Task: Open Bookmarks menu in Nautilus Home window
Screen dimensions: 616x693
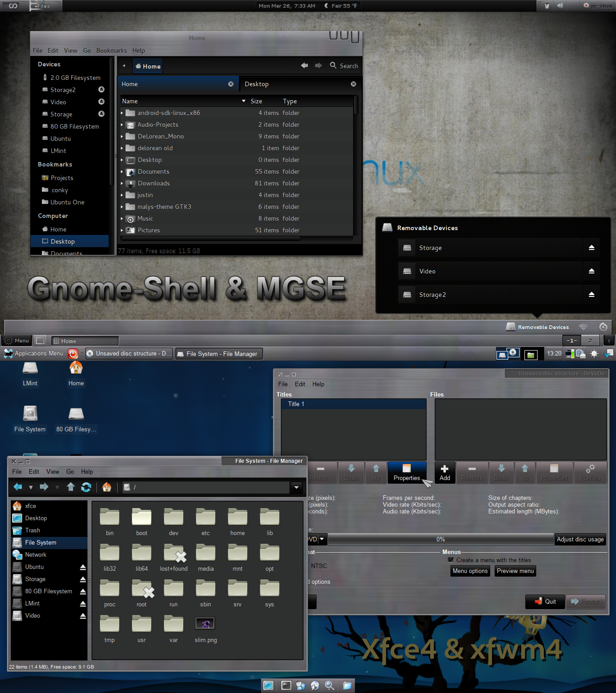Action: pyautogui.click(x=111, y=51)
